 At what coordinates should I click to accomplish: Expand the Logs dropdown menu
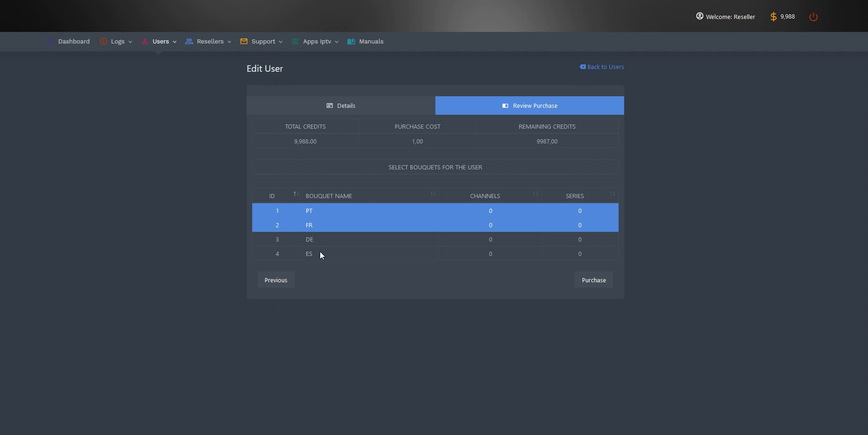(x=118, y=42)
